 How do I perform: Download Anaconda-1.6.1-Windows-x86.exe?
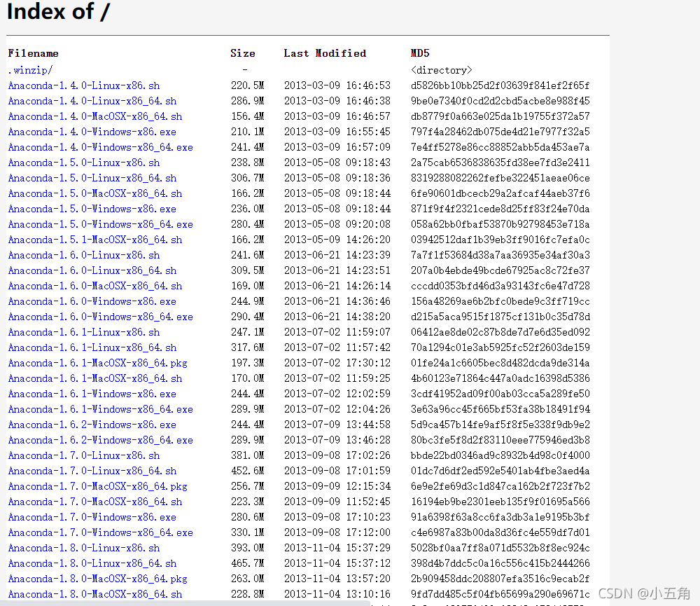point(92,394)
